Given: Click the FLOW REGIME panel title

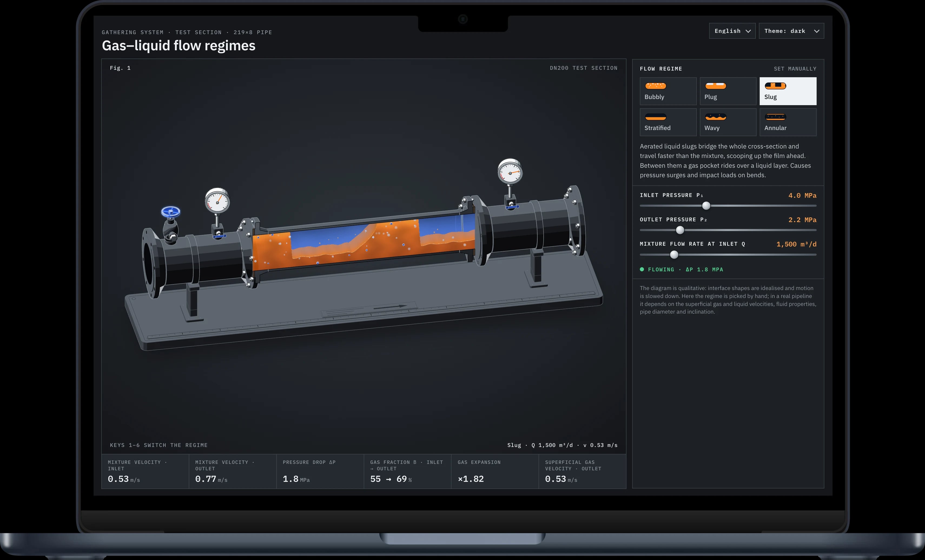Looking at the screenshot, I should click(661, 69).
